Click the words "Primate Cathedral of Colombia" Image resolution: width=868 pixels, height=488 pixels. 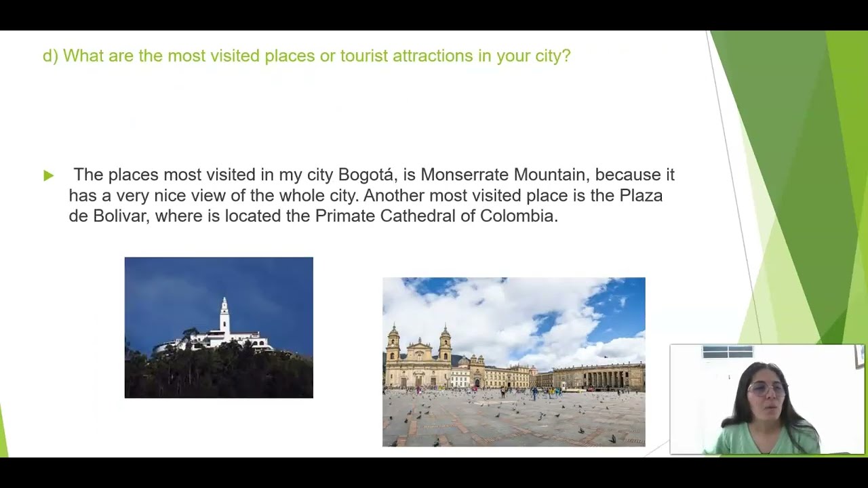(435, 216)
